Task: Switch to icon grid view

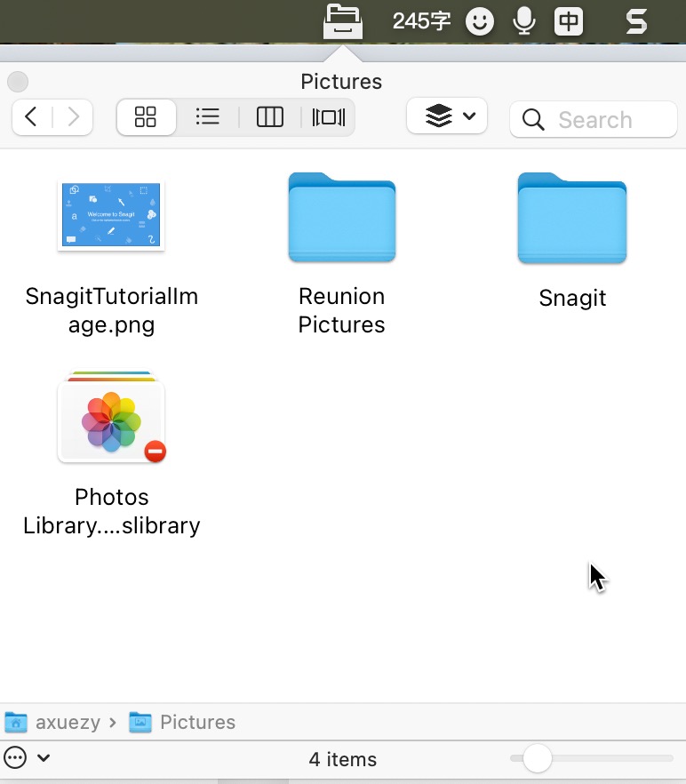Action: pos(146,117)
